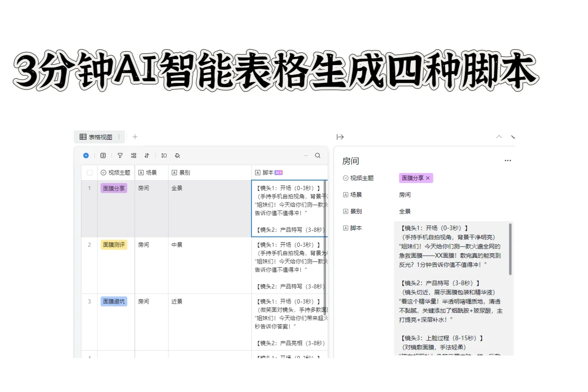Open the grouping tool icon
The height and width of the screenshot is (392, 588).
(x=134, y=156)
